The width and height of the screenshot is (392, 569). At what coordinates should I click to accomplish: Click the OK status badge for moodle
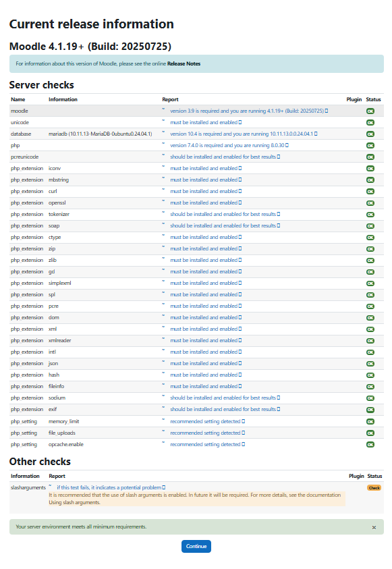(370, 111)
